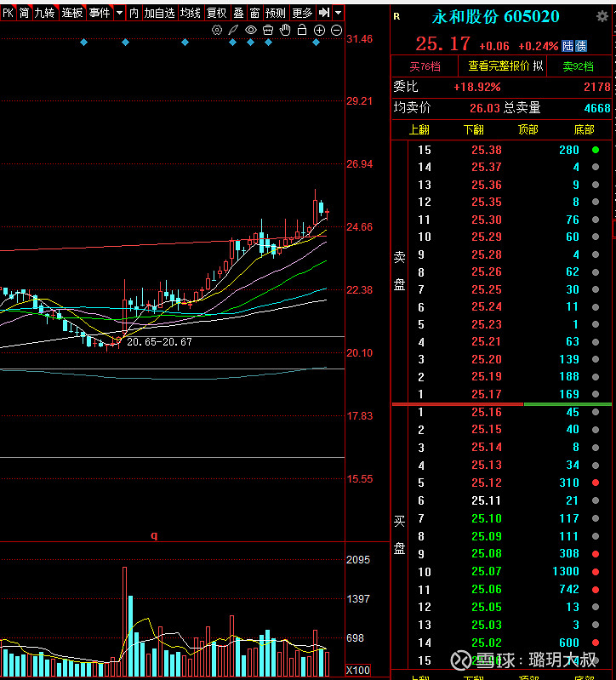The width and height of the screenshot is (616, 680).
Task: Click red indicator dot at buy price 25.02
Action: (596, 643)
